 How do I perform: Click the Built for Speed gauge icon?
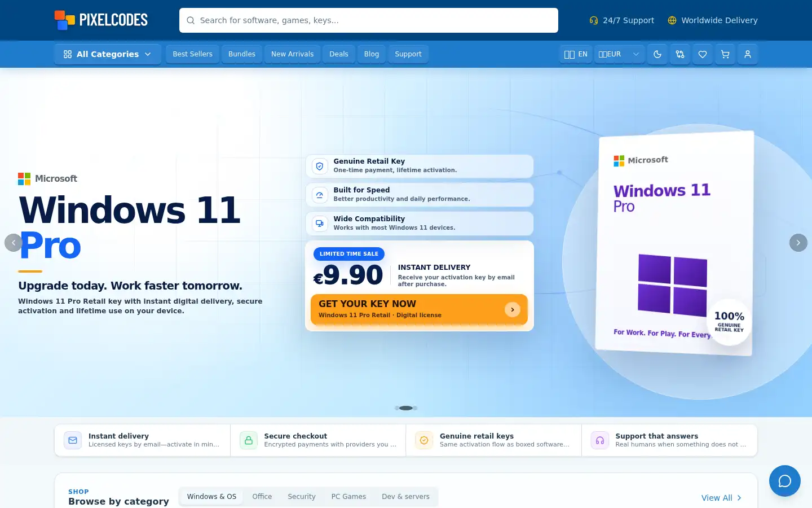320,195
